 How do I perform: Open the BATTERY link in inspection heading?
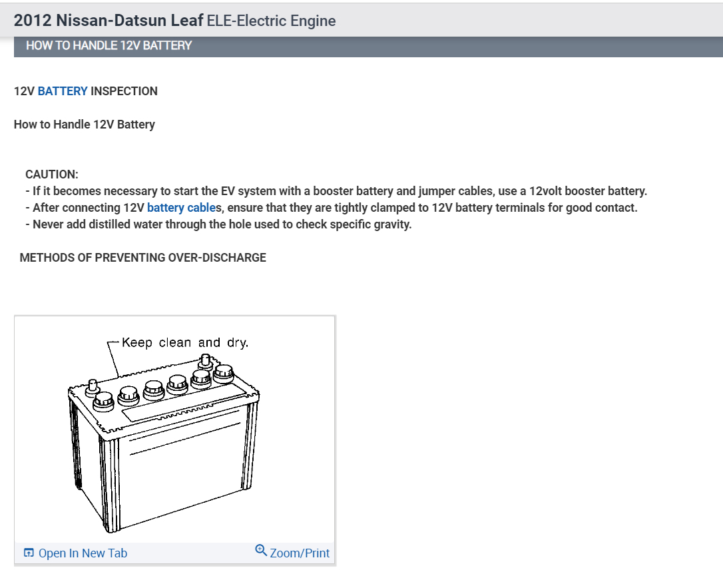tap(63, 91)
